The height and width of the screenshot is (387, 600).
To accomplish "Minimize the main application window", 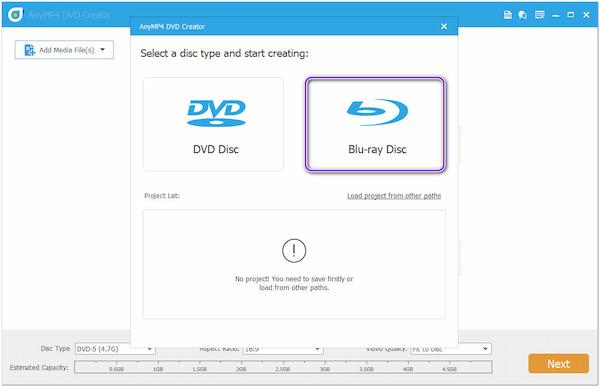I will point(555,15).
